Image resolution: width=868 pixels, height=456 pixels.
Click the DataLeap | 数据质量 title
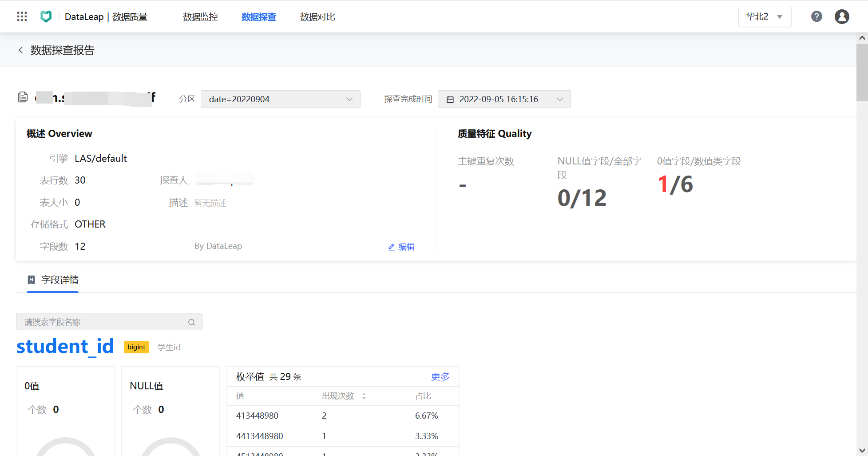tap(106, 17)
